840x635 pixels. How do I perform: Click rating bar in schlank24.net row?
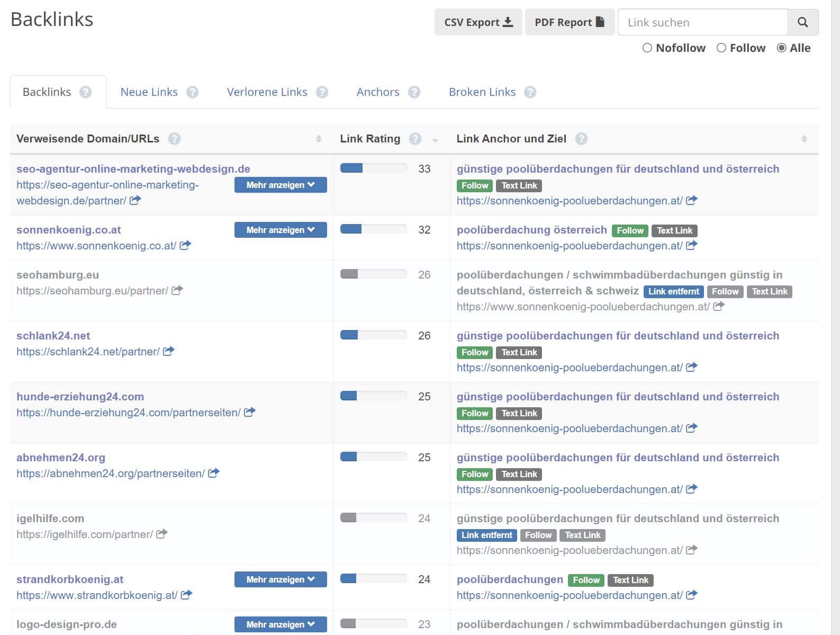[373, 335]
